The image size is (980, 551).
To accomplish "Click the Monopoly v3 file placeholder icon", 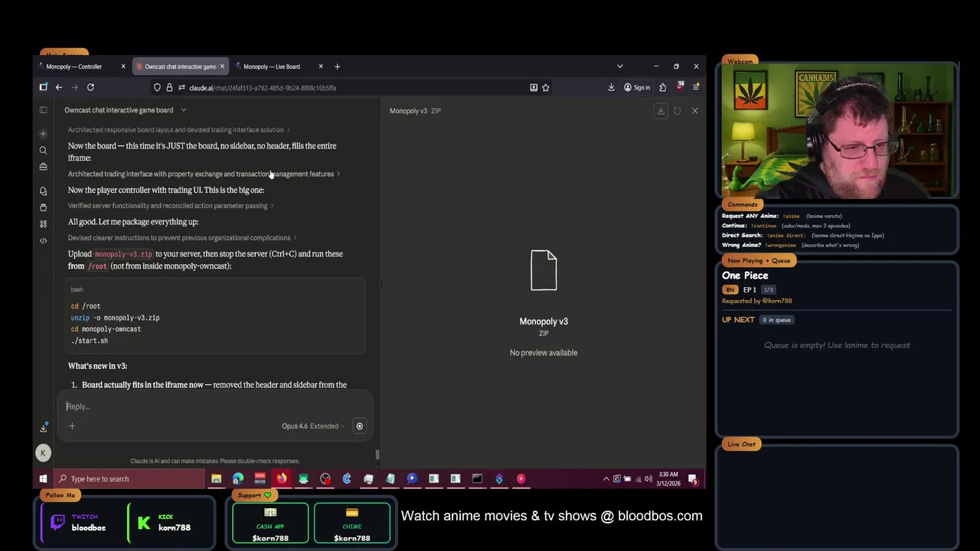I will tap(544, 270).
